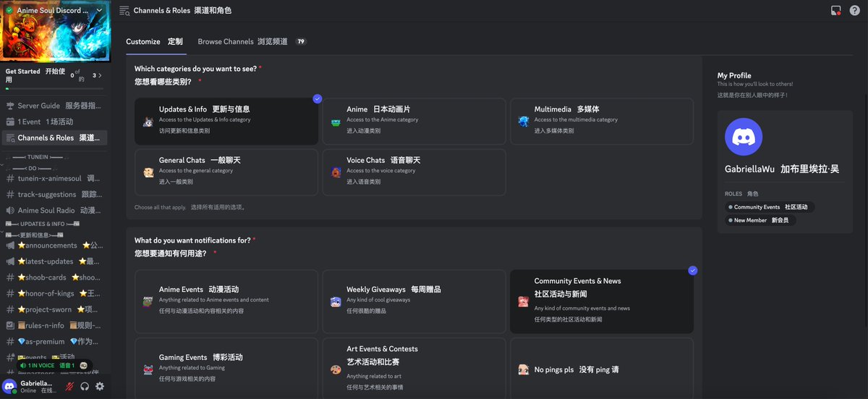868x399 pixels.
Task: Open the inbox icon in the header
Action: [836, 11]
